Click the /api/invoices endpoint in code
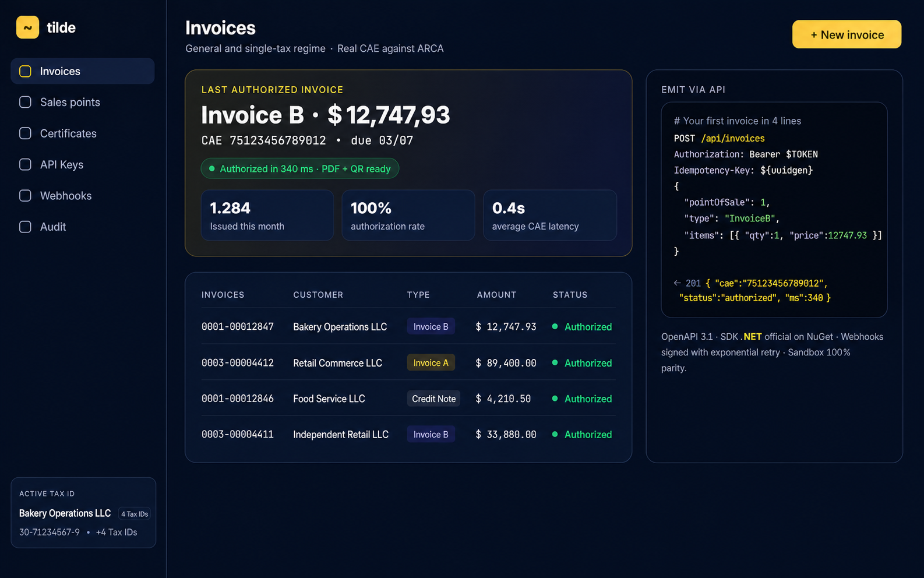The width and height of the screenshot is (924, 578). 733,138
